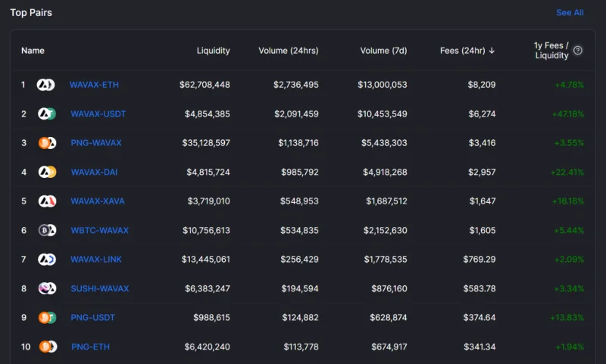Click the help icon beside 1y Fees / Liquidity
Viewport: 606px width, 364px height.
pos(578,51)
